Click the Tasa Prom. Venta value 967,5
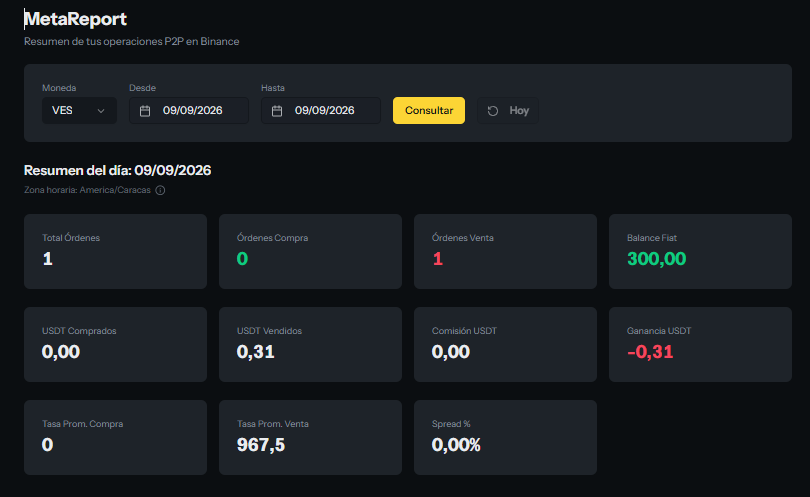This screenshot has width=810, height=497. [261, 445]
